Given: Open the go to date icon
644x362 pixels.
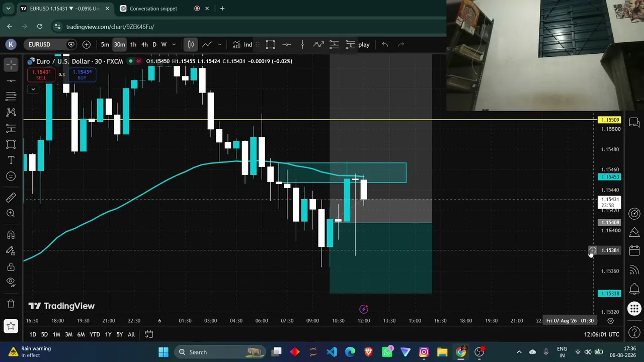Looking at the screenshot, I should pyautogui.click(x=149, y=334).
